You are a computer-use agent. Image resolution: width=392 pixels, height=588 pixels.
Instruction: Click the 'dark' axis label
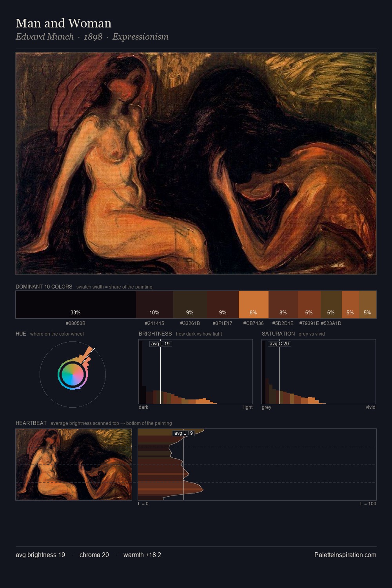[x=143, y=407]
